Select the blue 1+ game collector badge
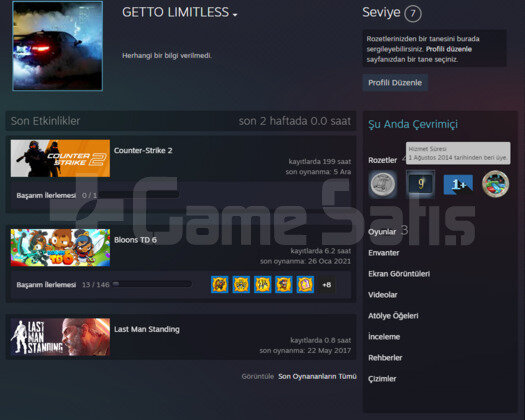The width and height of the screenshot is (525, 420). [x=458, y=184]
